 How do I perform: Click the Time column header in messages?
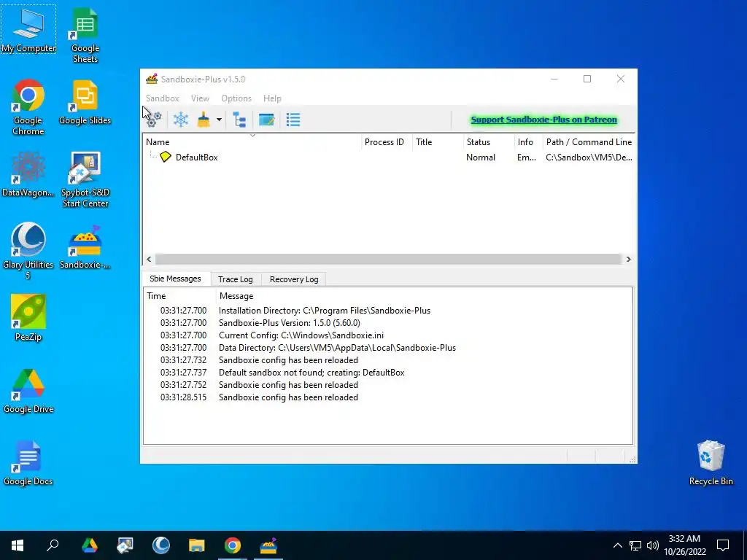(x=180, y=296)
